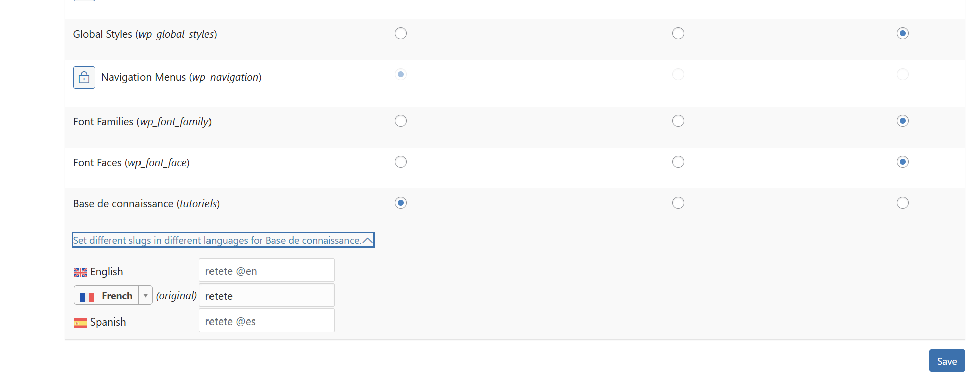Open the French original language dropdown arrow
The image size is (980, 384).
pos(145,295)
